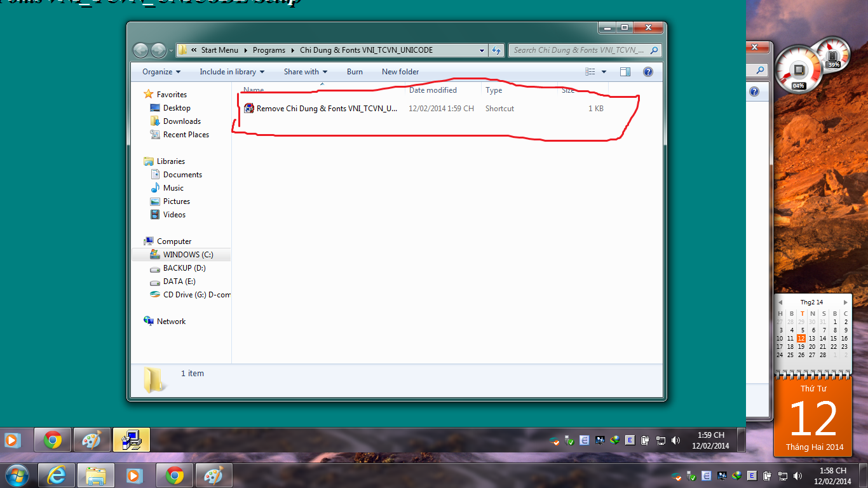This screenshot has height=488, width=868.
Task: Click the 1 KB size cell
Action: (x=596, y=109)
